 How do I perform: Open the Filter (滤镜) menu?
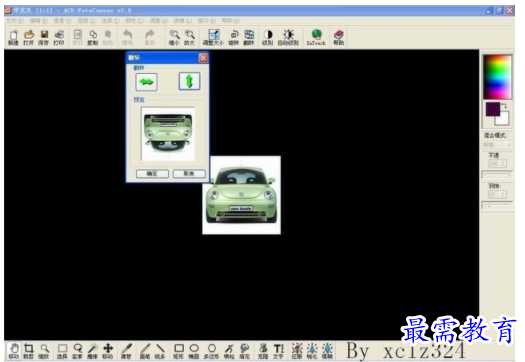point(183,21)
